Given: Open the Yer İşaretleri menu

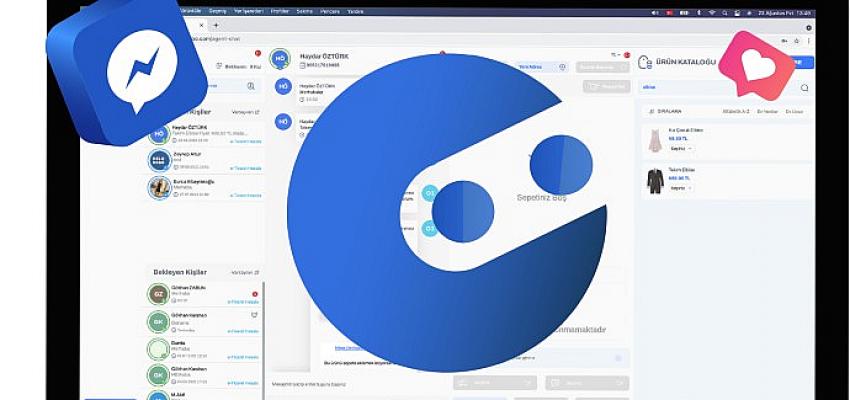Looking at the screenshot, I should tap(249, 11).
